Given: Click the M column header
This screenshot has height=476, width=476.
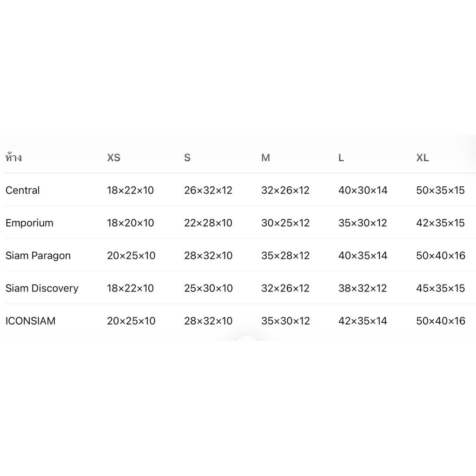Looking at the screenshot, I should pyautogui.click(x=265, y=158).
